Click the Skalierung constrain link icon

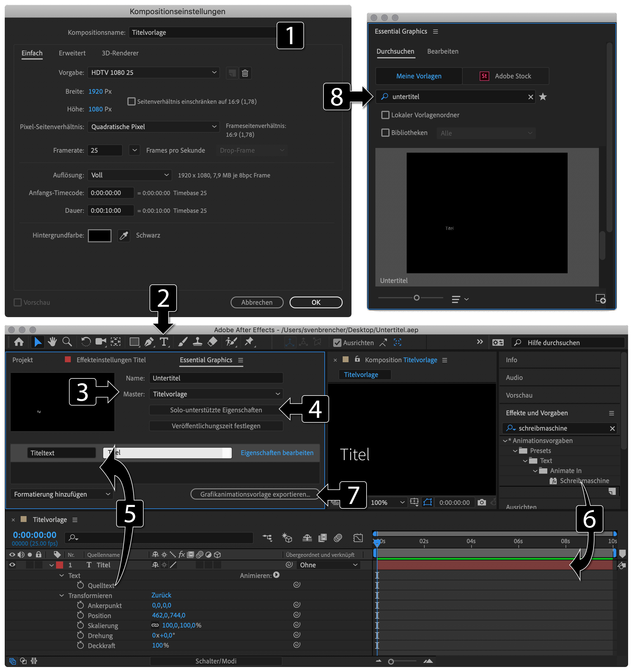(155, 625)
